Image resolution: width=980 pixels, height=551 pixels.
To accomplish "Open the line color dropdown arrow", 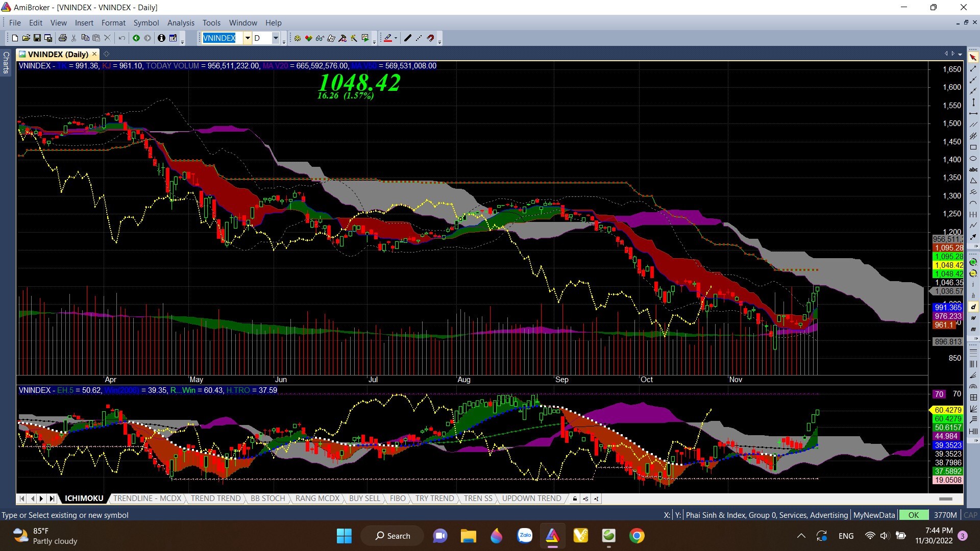I will click(x=396, y=38).
